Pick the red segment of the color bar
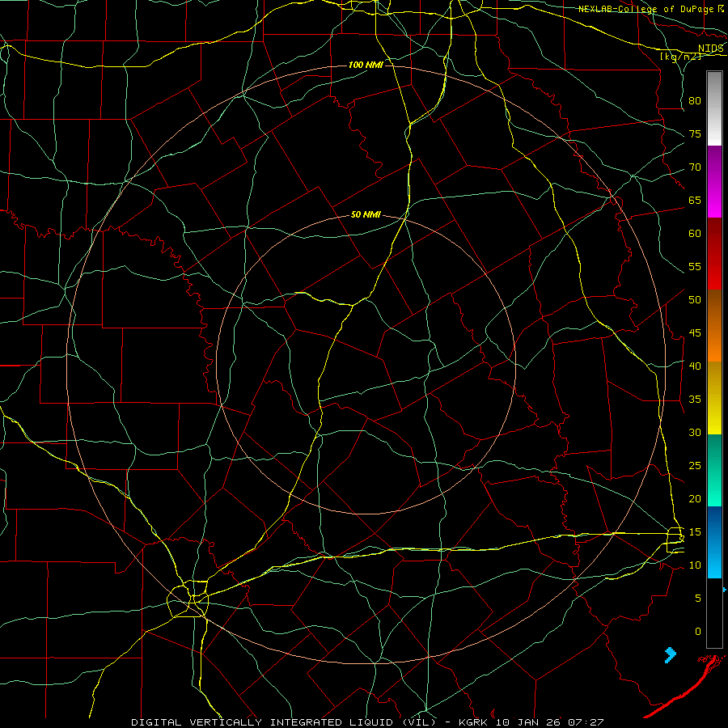This screenshot has width=728, height=728. pos(714,253)
